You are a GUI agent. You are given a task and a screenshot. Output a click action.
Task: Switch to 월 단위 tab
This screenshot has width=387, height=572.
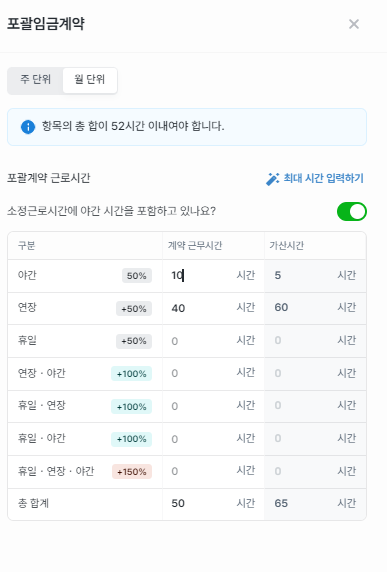pos(90,80)
